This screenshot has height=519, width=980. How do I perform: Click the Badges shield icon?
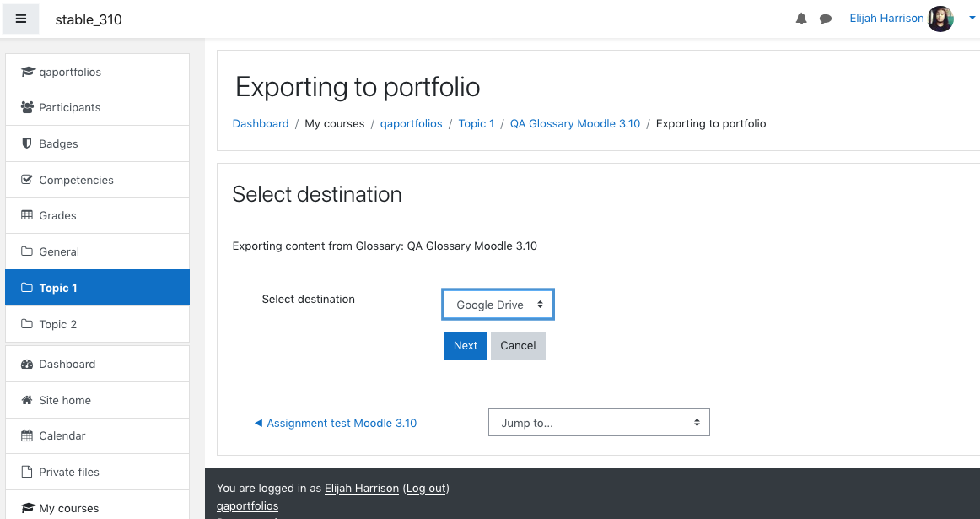click(27, 143)
